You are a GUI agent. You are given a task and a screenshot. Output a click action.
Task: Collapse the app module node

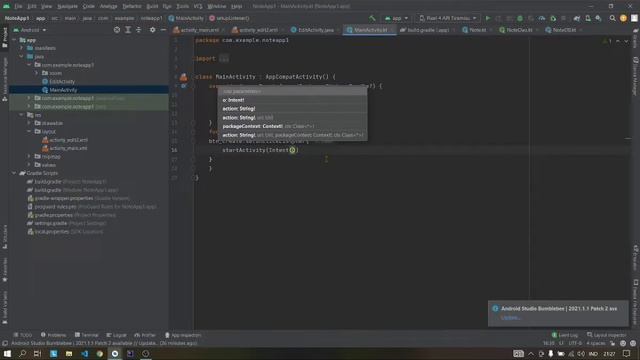(14, 40)
